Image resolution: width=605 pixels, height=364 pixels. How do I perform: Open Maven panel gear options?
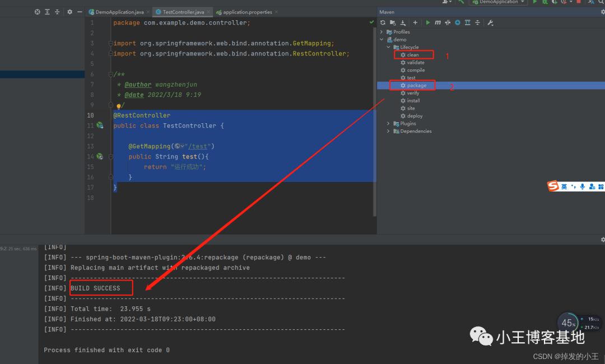pyautogui.click(x=603, y=12)
